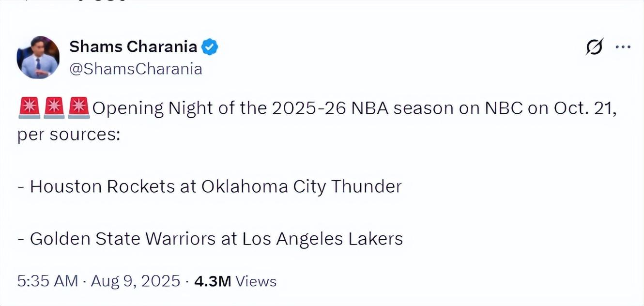
Task: Open the @ShamsCharania handle link
Action: click(x=136, y=69)
